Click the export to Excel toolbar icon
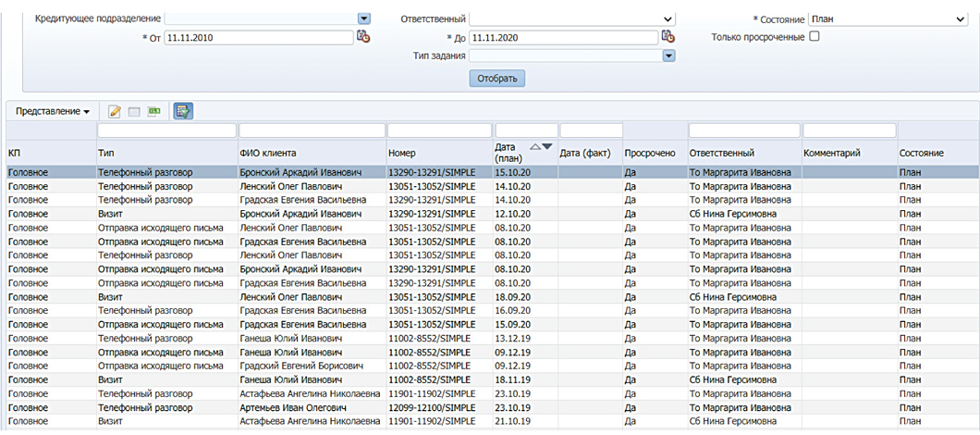This screenshot has height=435, width=980. tap(154, 112)
